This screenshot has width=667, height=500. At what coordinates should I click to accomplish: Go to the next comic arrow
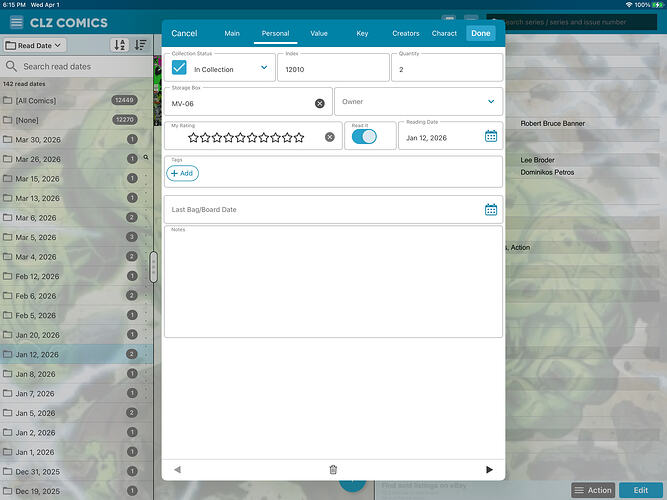point(489,469)
